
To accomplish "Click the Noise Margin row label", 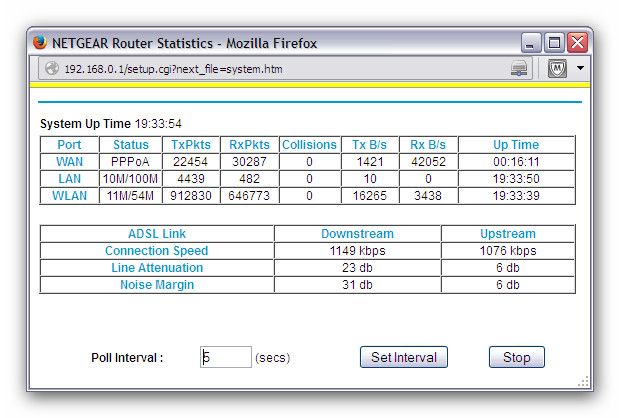I will 157,285.
